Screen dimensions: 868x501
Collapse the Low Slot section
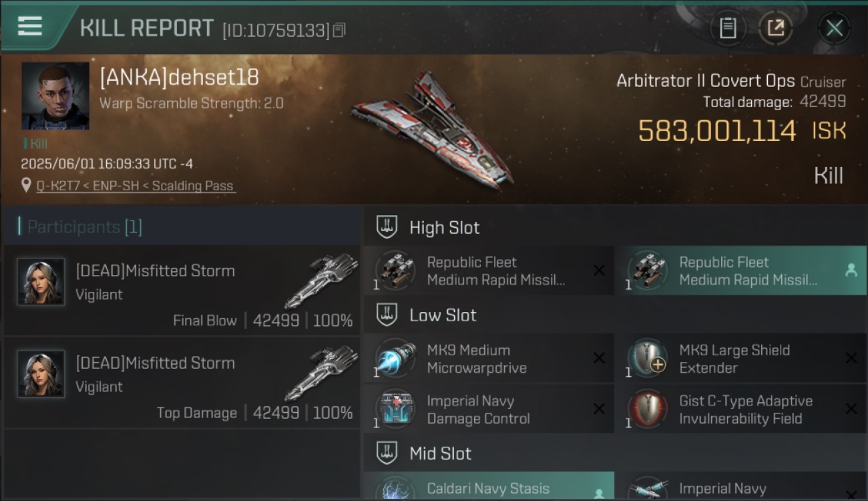(x=387, y=315)
